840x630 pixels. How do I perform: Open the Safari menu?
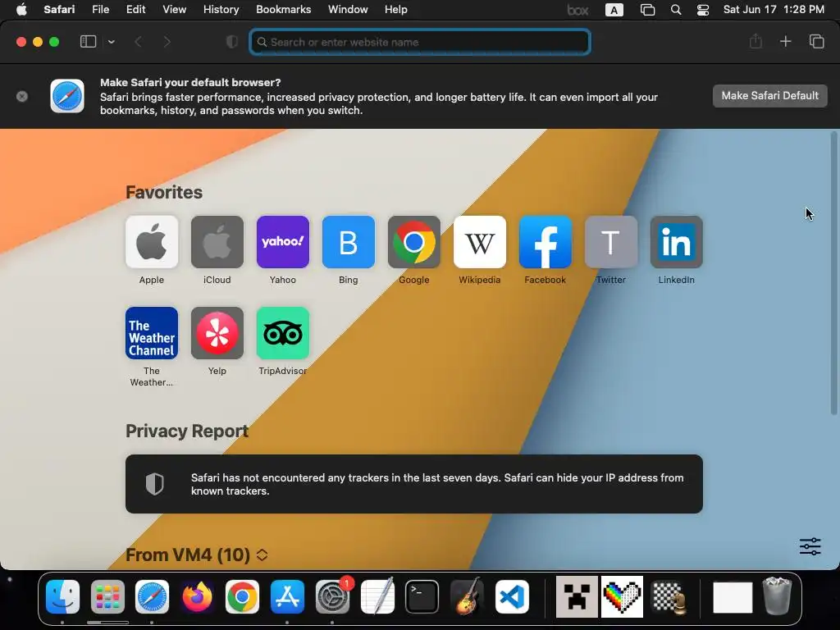coord(59,10)
